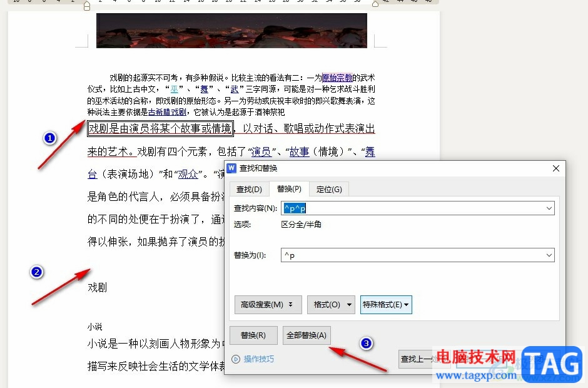Screen dimensions: 588x388
Task: Open the 观众 hyperlink in document
Action: click(188, 174)
